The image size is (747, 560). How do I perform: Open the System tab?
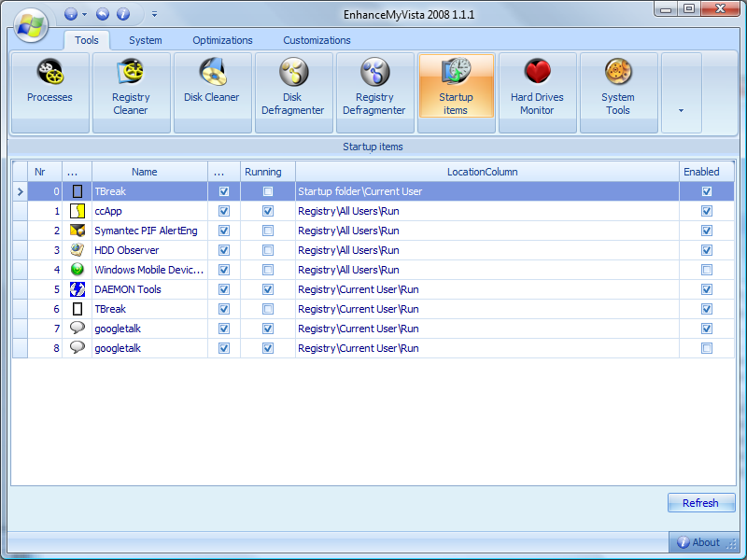[146, 40]
